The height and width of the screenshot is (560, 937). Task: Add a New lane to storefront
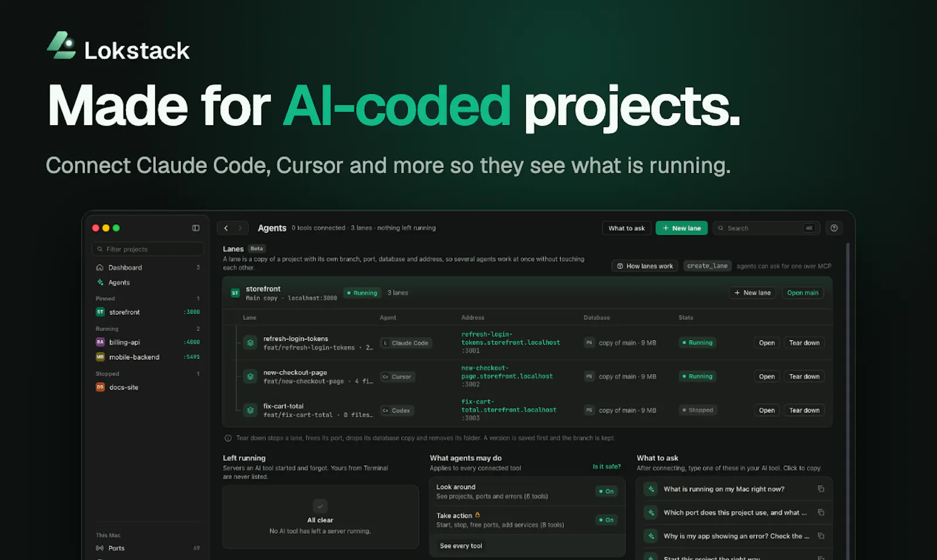pyautogui.click(x=753, y=293)
